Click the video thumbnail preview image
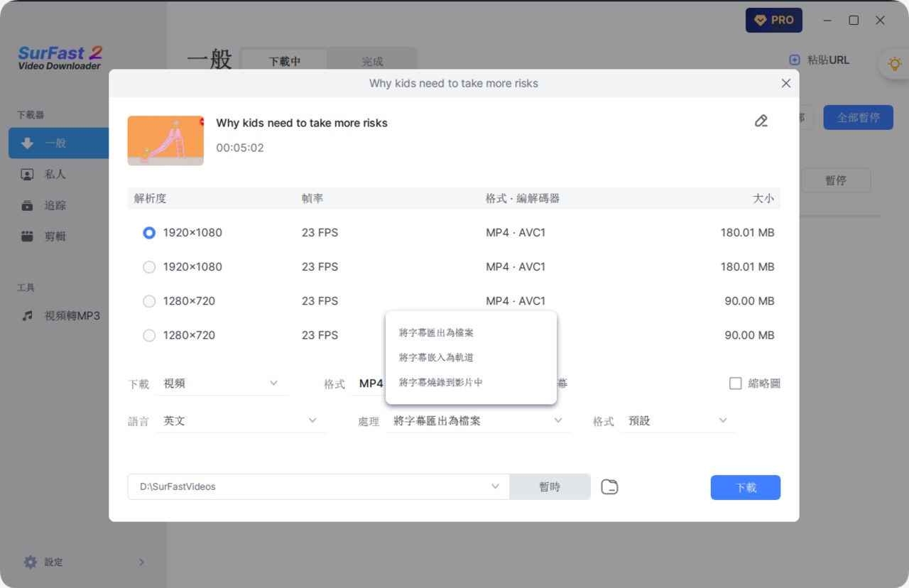The image size is (909, 588). click(x=165, y=141)
